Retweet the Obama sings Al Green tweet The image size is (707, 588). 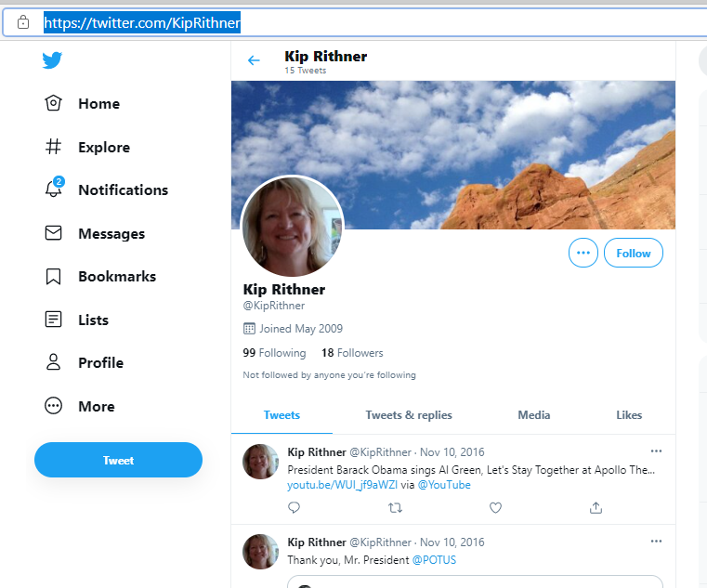(x=395, y=508)
